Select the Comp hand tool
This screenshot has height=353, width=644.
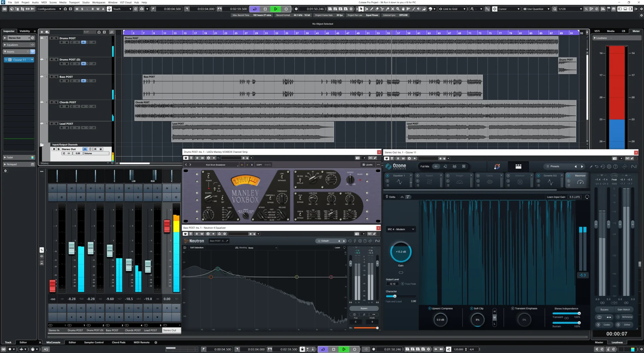point(403,9)
